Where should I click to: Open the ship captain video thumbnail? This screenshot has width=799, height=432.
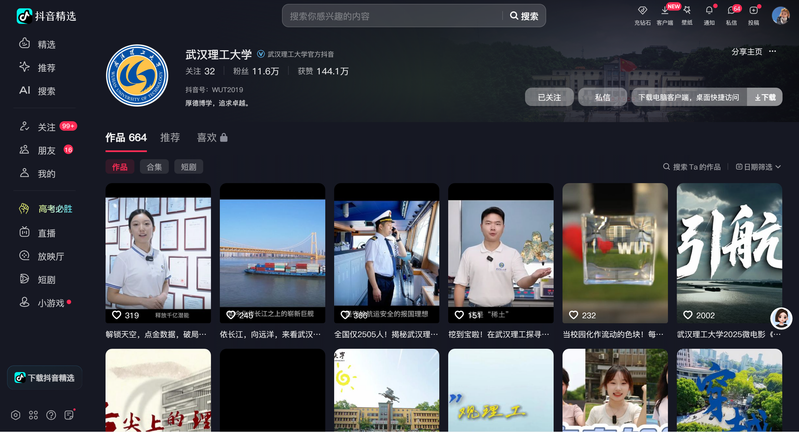coord(386,253)
